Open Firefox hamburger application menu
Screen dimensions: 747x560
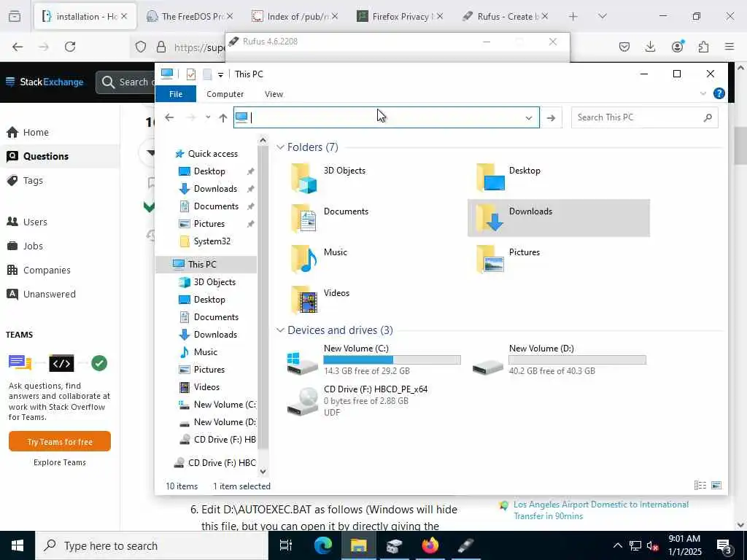coord(729,47)
